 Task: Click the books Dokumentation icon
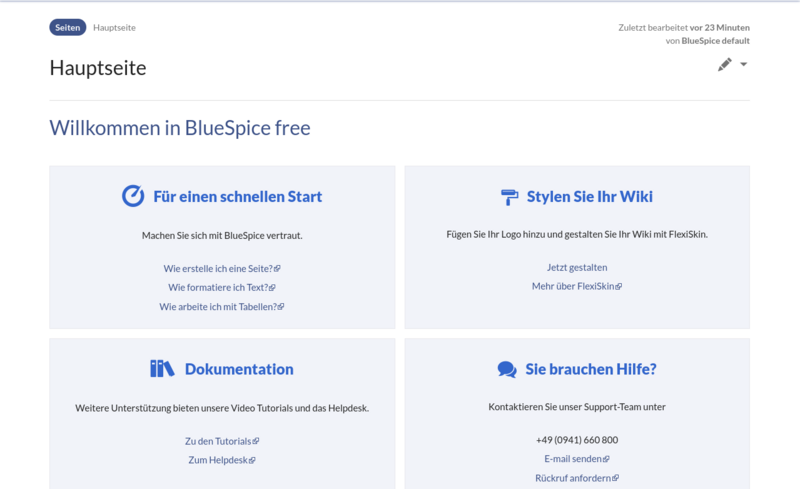pyautogui.click(x=162, y=369)
